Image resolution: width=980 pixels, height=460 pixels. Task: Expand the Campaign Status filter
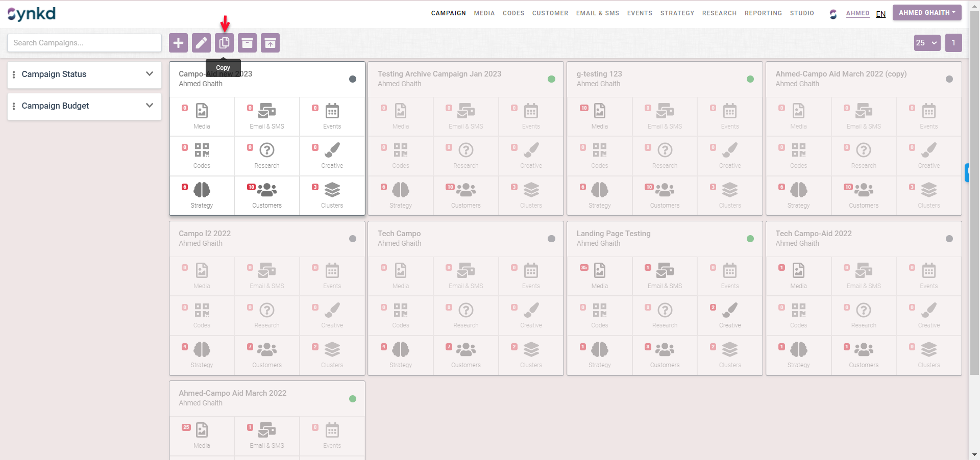[84, 74]
